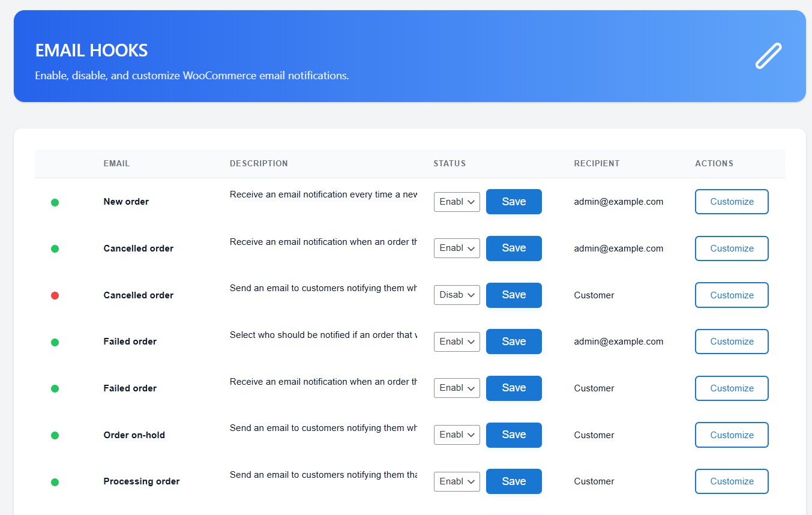Click the red status dot beside Cancelled order
Viewport: 812px width, 515px height.
(x=55, y=295)
